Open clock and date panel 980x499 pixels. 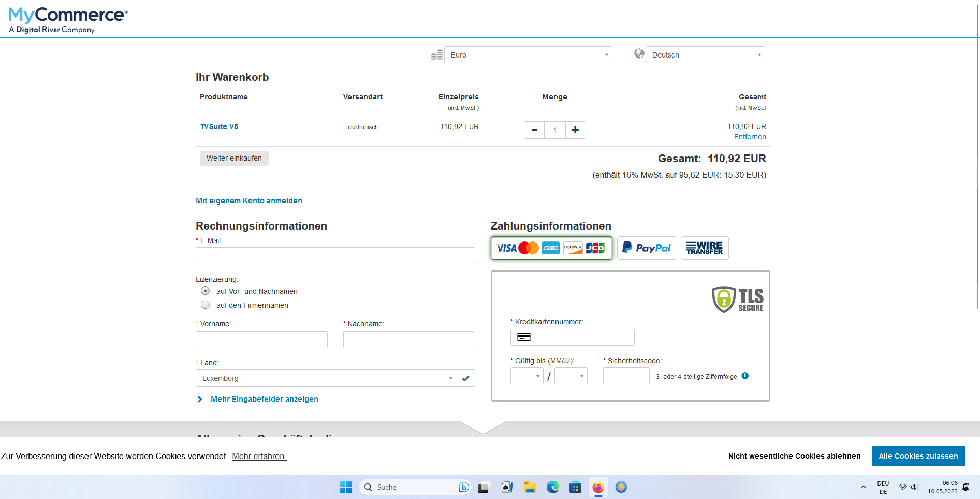pyautogui.click(x=942, y=487)
